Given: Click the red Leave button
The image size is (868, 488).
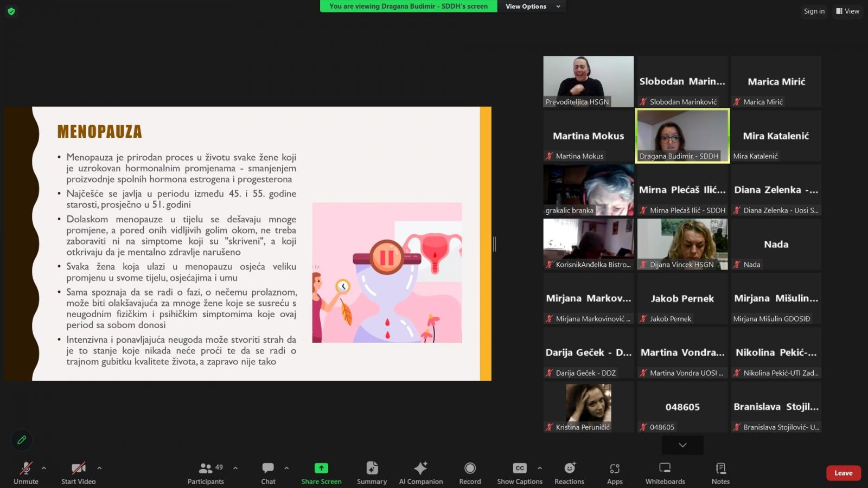Looking at the screenshot, I should tap(843, 473).
